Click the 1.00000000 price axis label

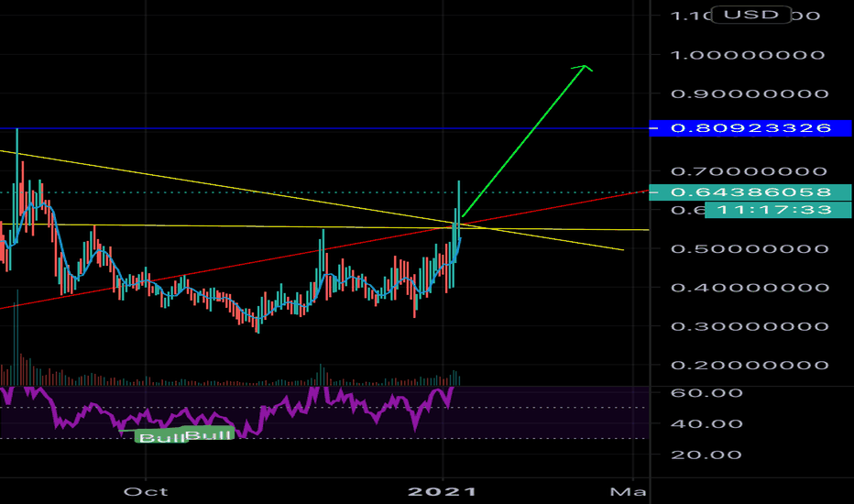click(748, 55)
